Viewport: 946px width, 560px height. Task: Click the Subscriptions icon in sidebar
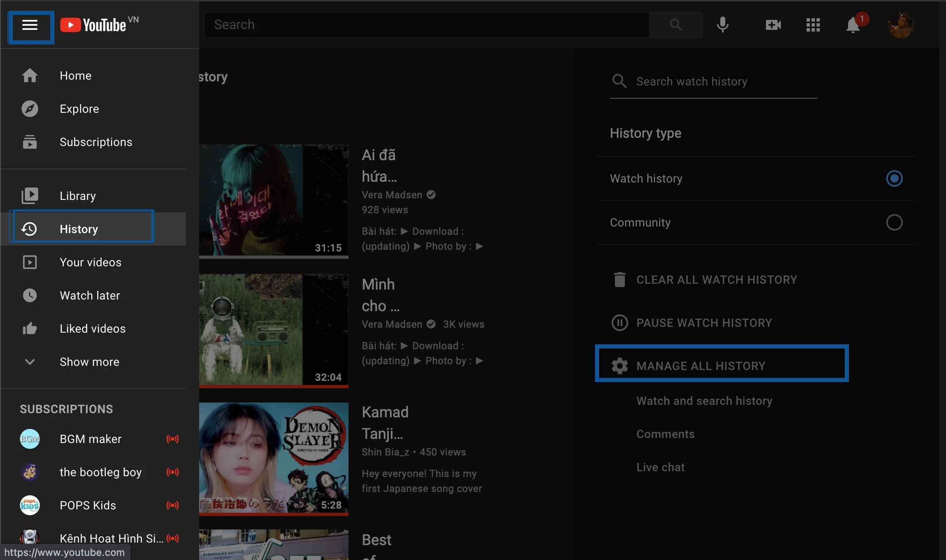(x=30, y=142)
